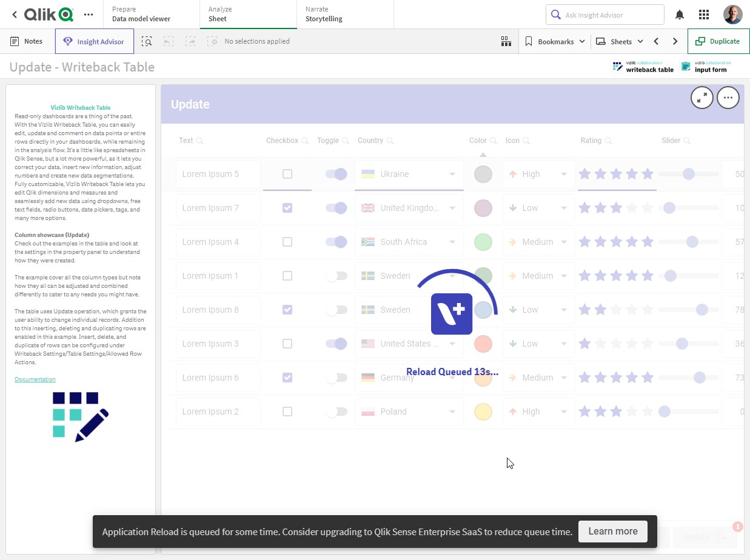
Task: Click the Vizlib writeback table logo
Action: tap(643, 66)
